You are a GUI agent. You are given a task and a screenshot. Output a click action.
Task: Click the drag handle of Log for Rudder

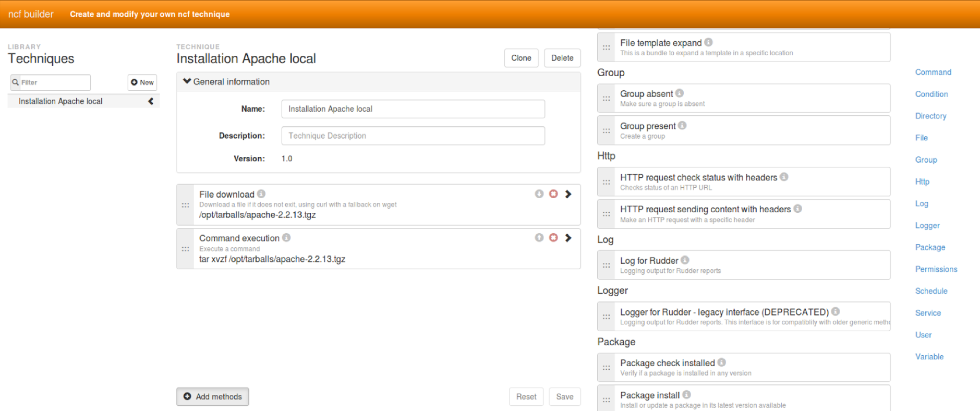click(606, 265)
